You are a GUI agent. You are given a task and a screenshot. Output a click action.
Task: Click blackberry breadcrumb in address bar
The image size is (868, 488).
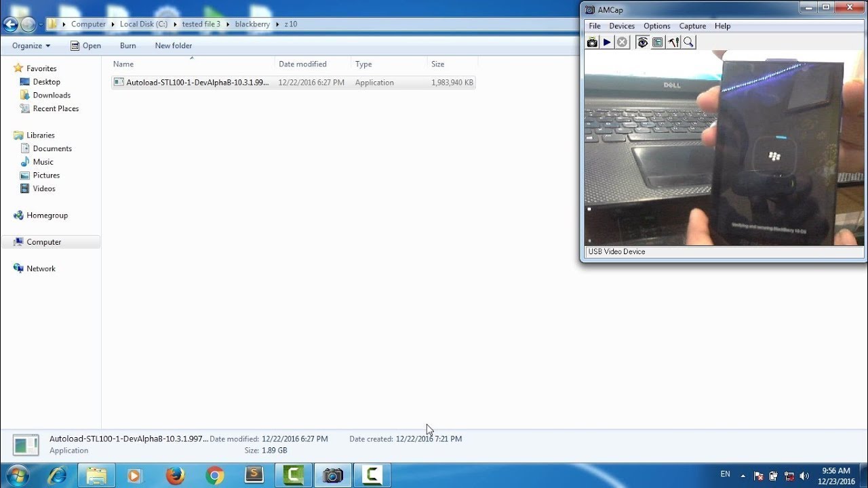pos(252,24)
